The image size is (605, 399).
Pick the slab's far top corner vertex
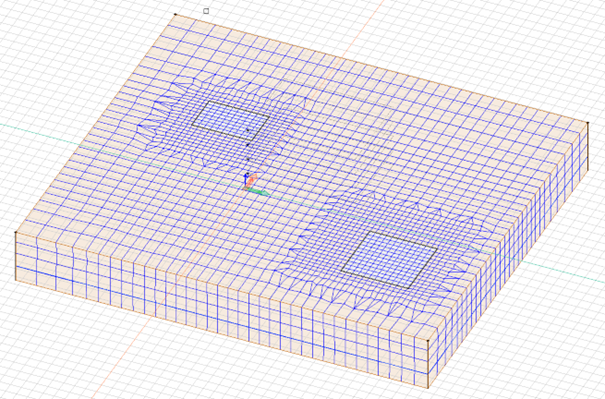pyautogui.click(x=176, y=15)
